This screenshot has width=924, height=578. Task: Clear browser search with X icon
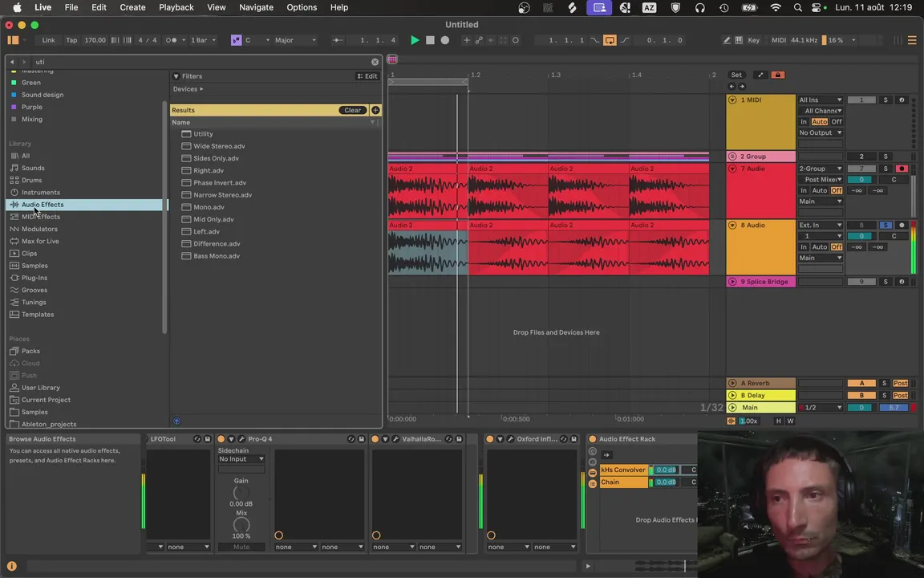click(x=375, y=62)
